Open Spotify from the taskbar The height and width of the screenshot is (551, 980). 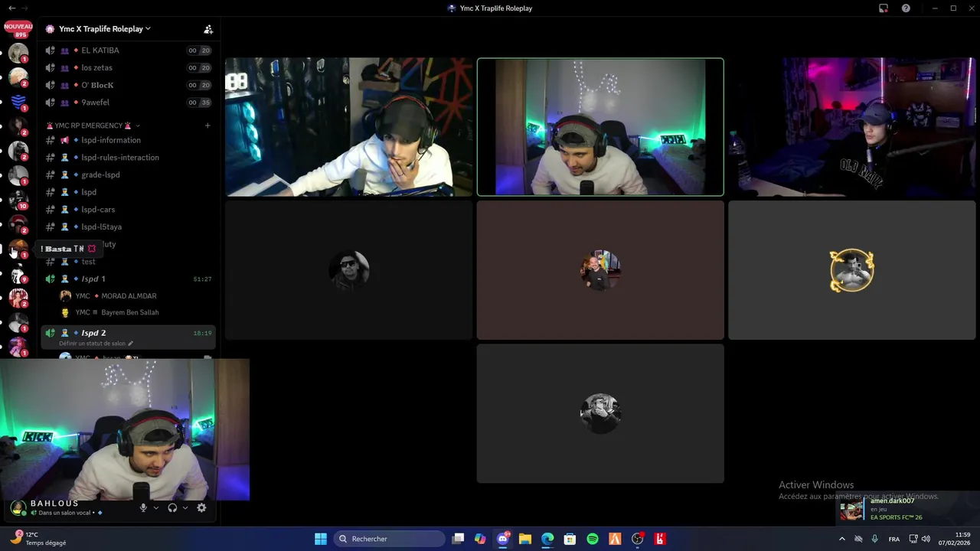click(x=593, y=539)
